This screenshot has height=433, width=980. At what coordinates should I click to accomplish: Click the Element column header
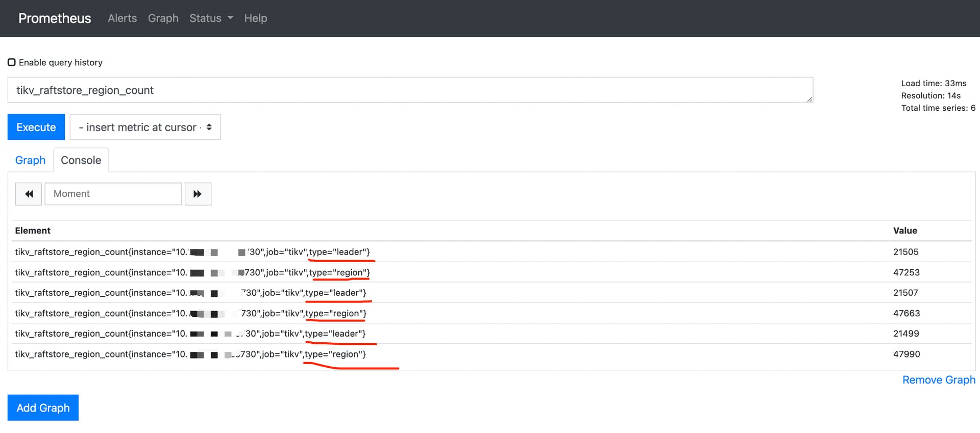click(33, 231)
